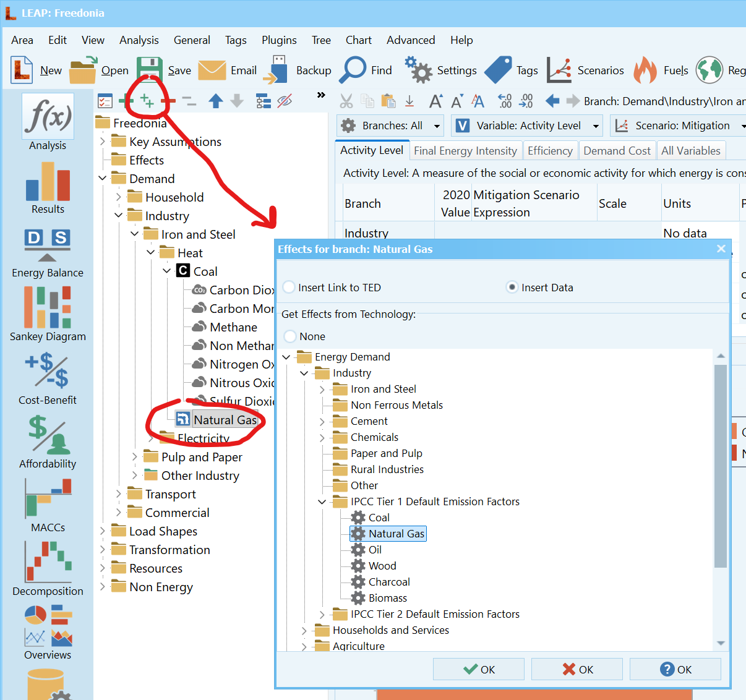Click the help question mark OK button
The width and height of the screenshot is (746, 700).
click(675, 669)
